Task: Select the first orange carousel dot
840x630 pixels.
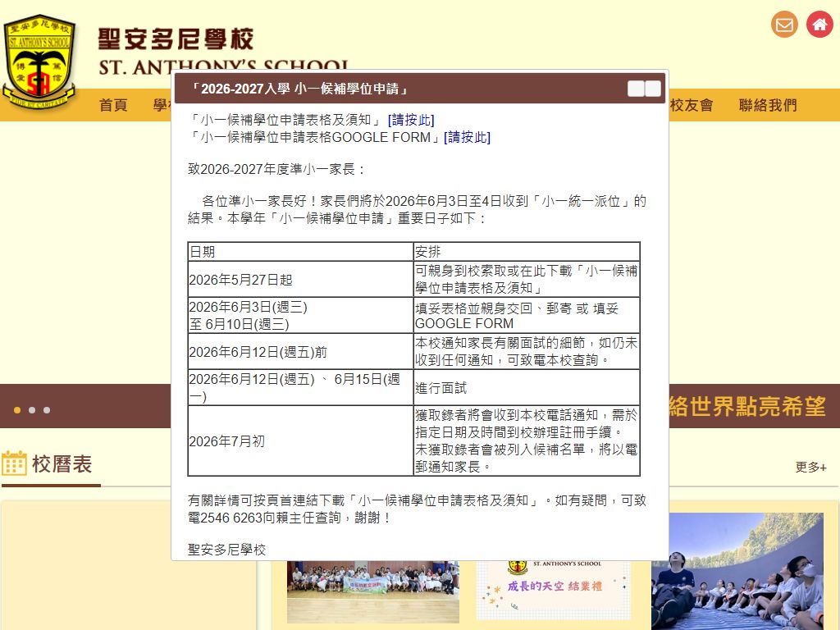Action: 17,410
